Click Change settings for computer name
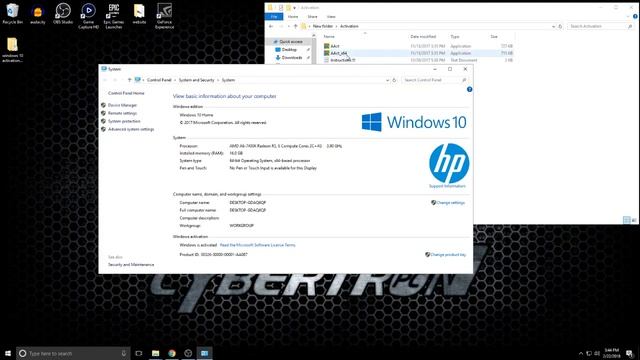Image resolution: width=640 pixels, height=360 pixels. 450,202
